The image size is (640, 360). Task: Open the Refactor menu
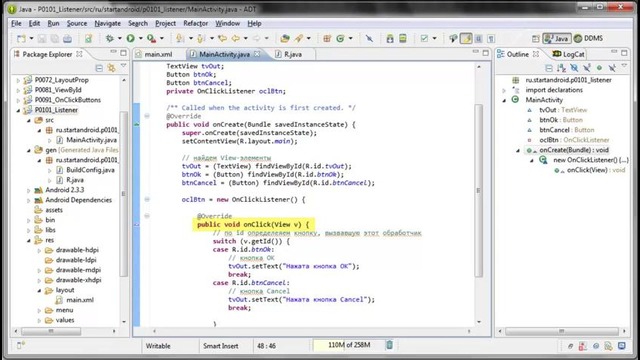point(196,23)
